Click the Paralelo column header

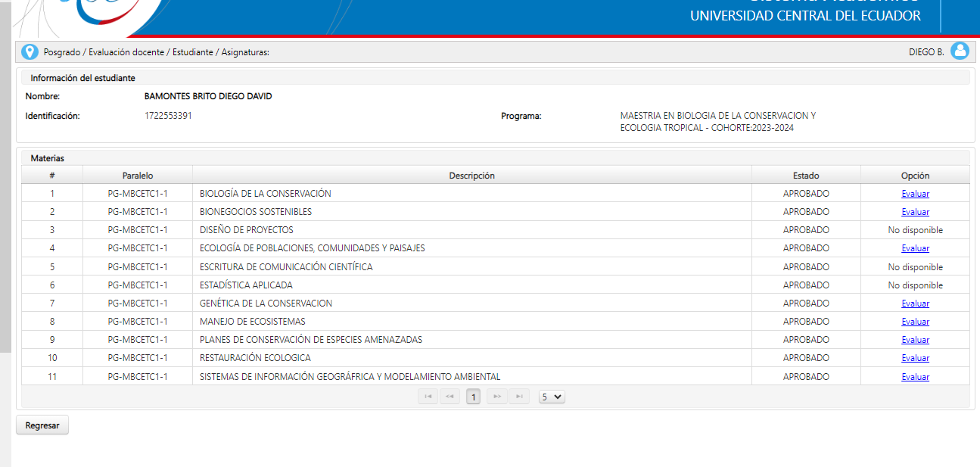tap(138, 175)
